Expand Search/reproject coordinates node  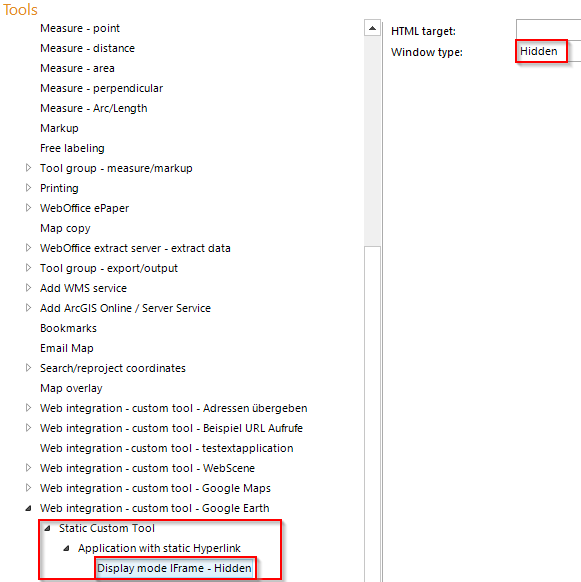click(x=29, y=368)
